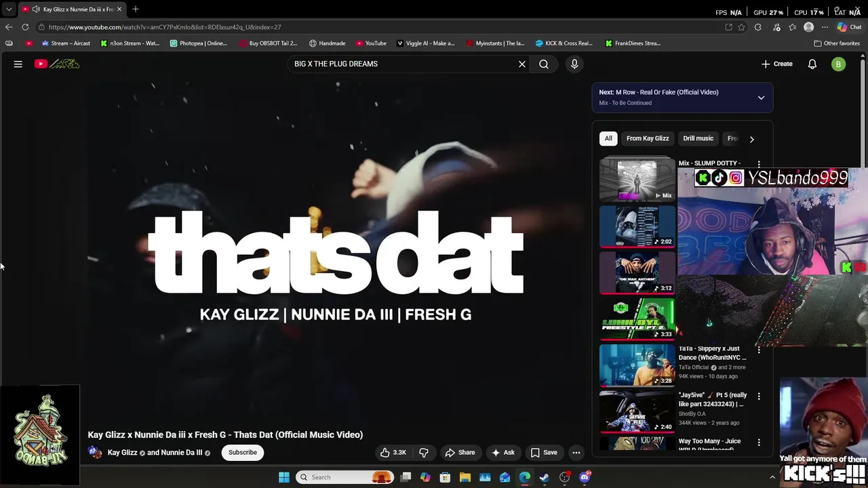Save the video to a playlist
868x488 pixels.
point(544,453)
